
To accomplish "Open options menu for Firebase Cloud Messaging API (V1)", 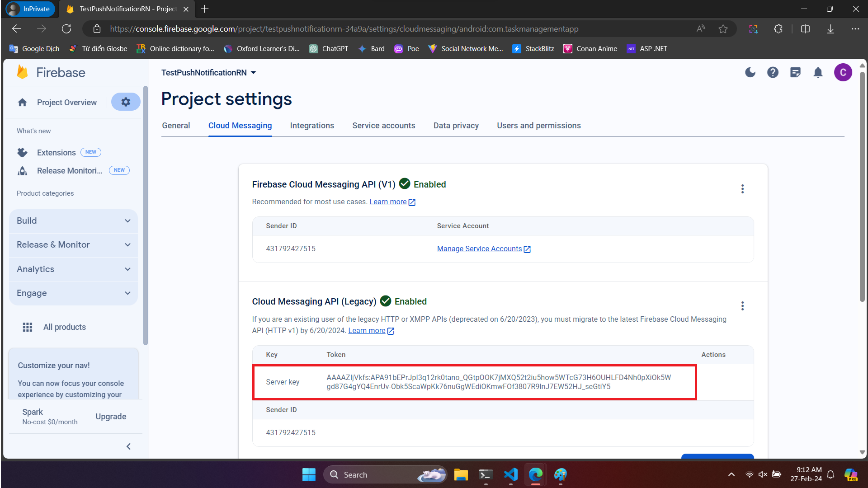I will (742, 189).
